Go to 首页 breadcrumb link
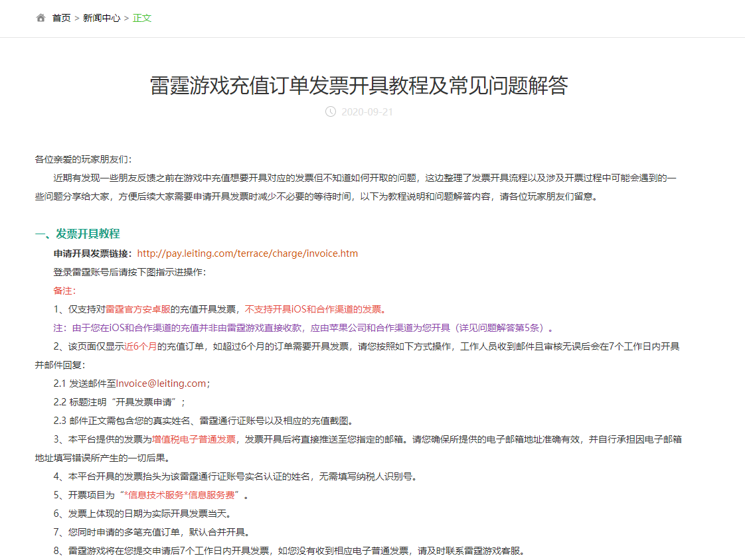 tap(61, 18)
